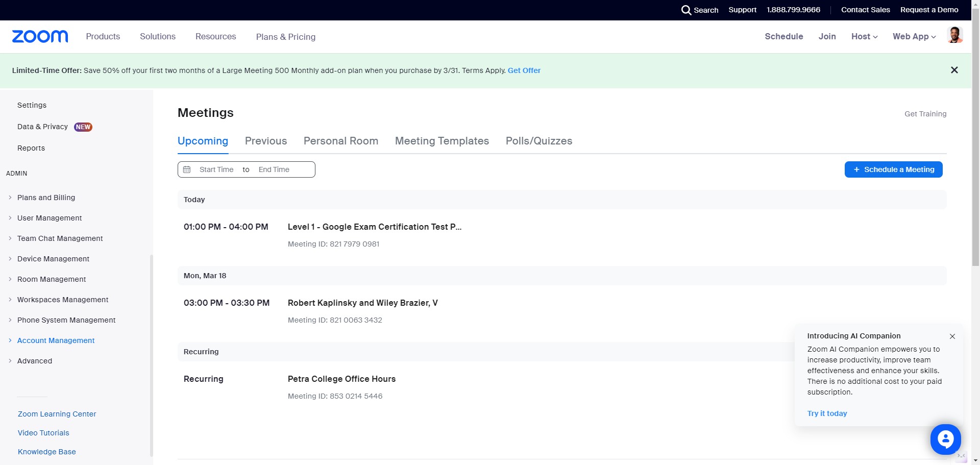
Task: Dismiss the Limited-Time Offer banner
Action: (x=954, y=70)
